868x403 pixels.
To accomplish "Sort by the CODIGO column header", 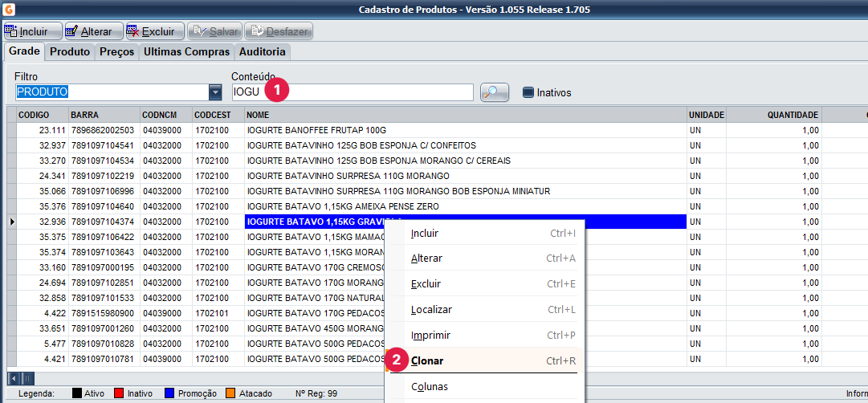I will click(42, 115).
